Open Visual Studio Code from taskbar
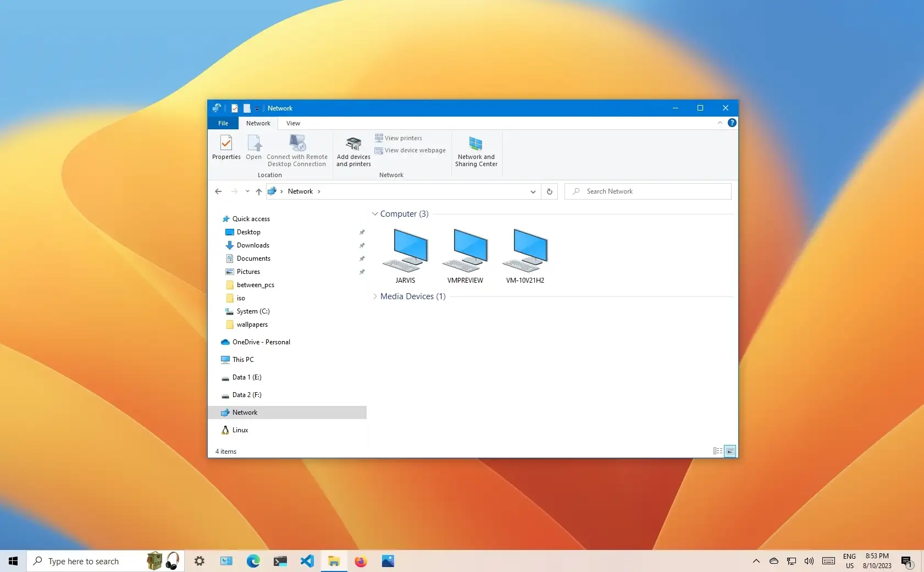924x572 pixels. 307,561
